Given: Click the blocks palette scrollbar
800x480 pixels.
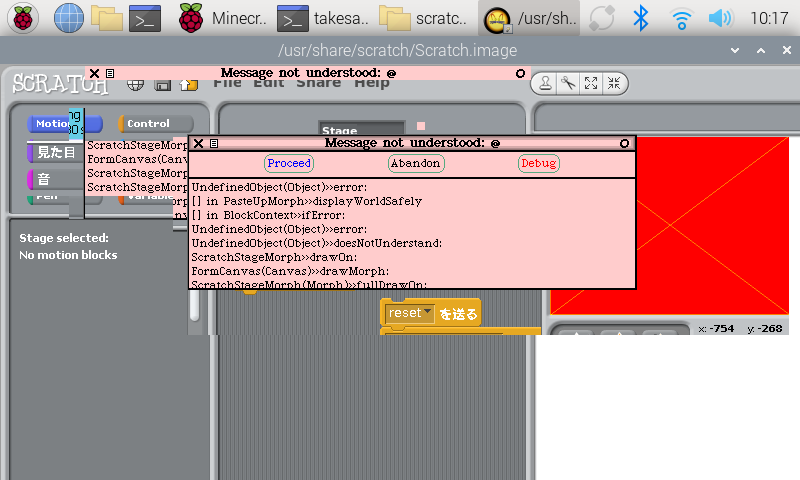Looking at the screenshot, I should coord(194,305).
